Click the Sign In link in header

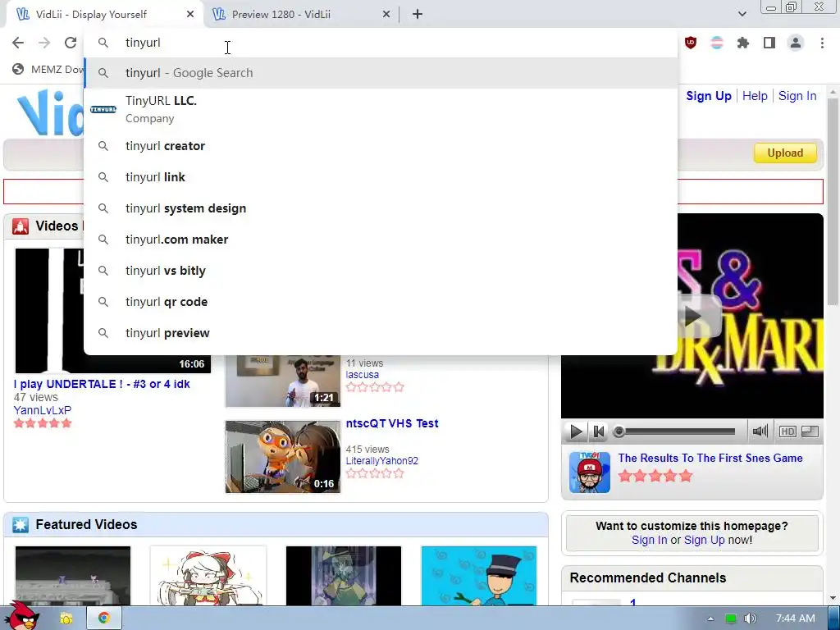[797, 96]
